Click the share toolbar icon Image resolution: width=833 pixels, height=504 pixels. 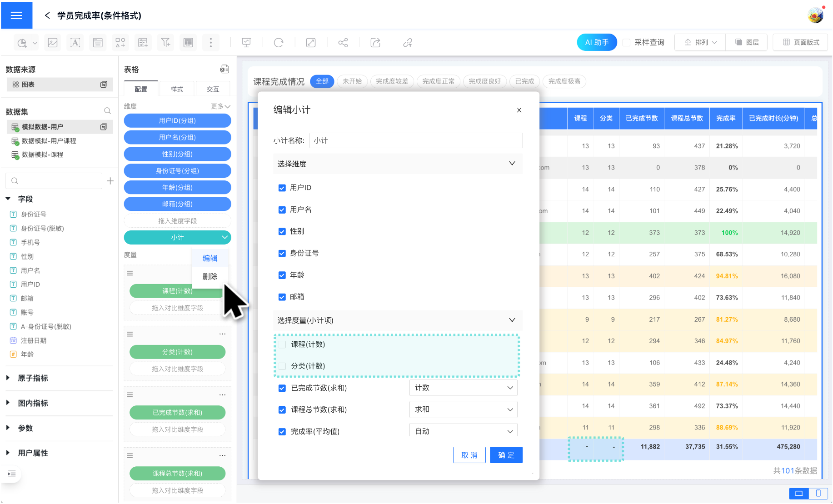(343, 43)
